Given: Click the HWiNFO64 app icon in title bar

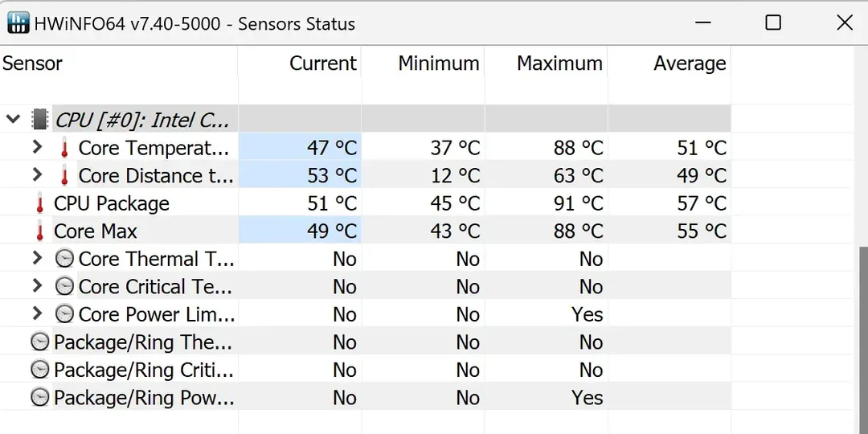Looking at the screenshot, I should tap(18, 23).
